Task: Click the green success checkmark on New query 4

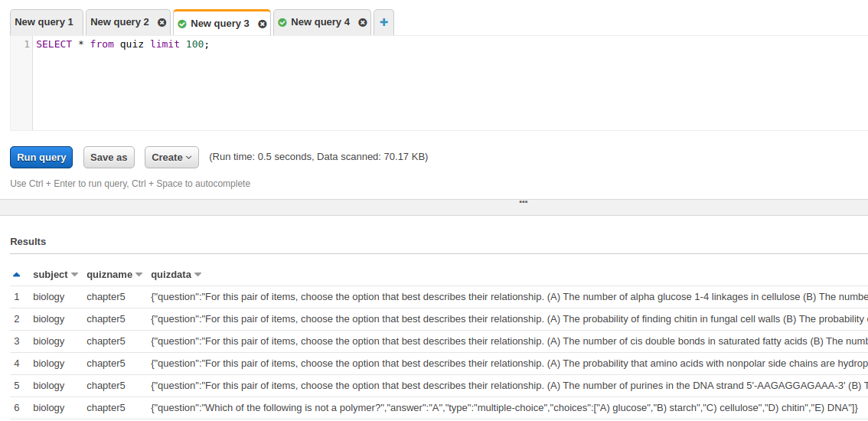Action: pyautogui.click(x=282, y=23)
